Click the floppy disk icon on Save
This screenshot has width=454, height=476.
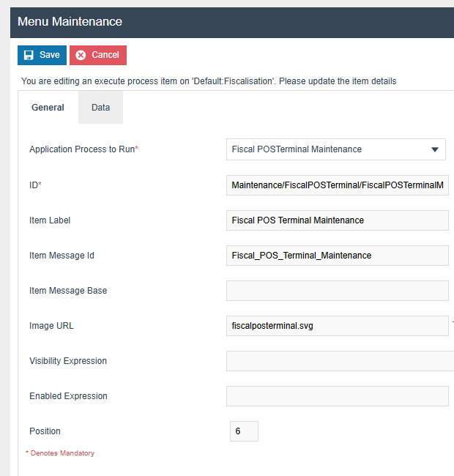point(29,55)
